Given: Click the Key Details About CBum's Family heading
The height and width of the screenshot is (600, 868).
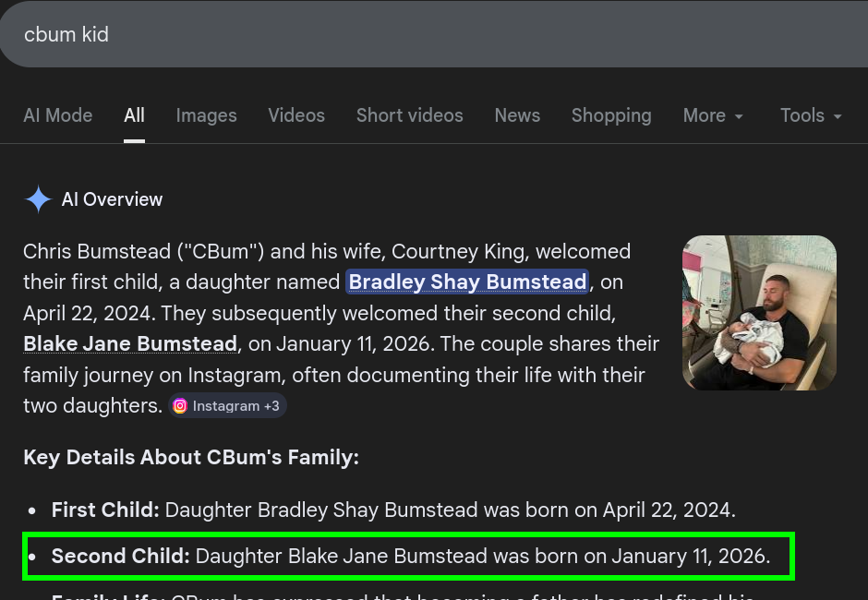Looking at the screenshot, I should pyautogui.click(x=191, y=458).
